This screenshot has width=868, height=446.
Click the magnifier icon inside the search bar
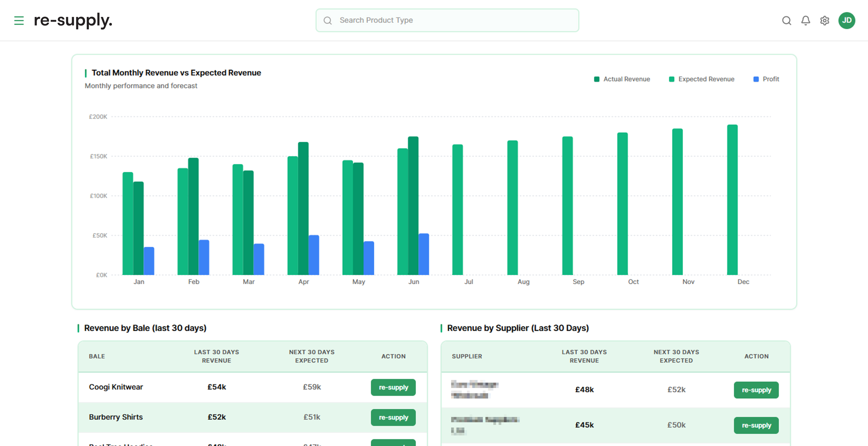(x=328, y=20)
